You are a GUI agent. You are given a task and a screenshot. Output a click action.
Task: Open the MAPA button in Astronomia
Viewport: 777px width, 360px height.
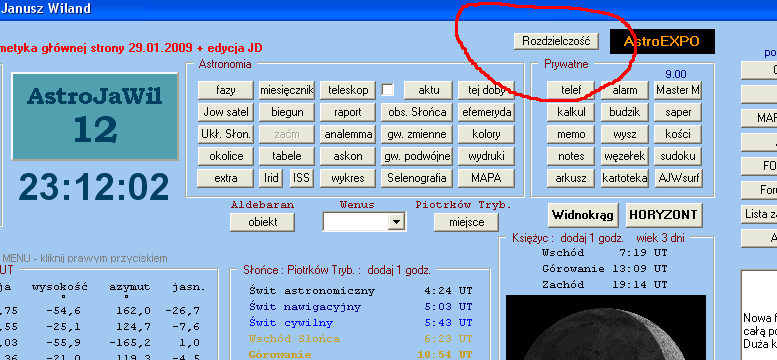486,178
